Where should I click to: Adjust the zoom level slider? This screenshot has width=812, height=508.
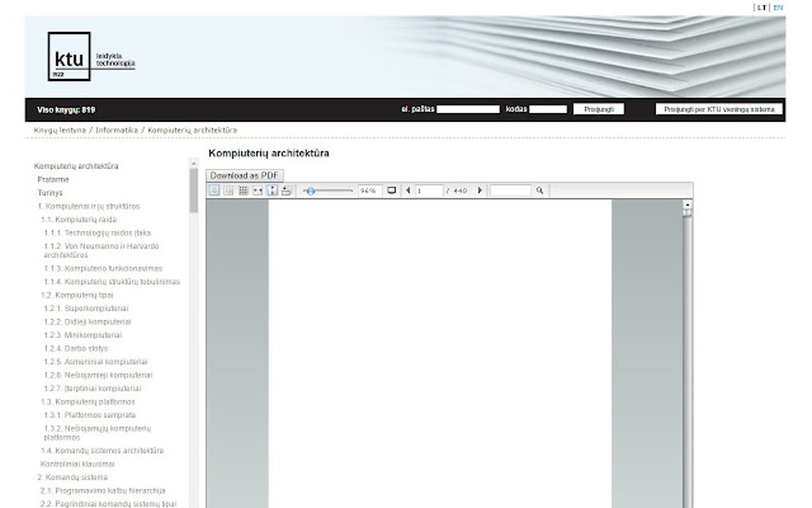coord(312,190)
